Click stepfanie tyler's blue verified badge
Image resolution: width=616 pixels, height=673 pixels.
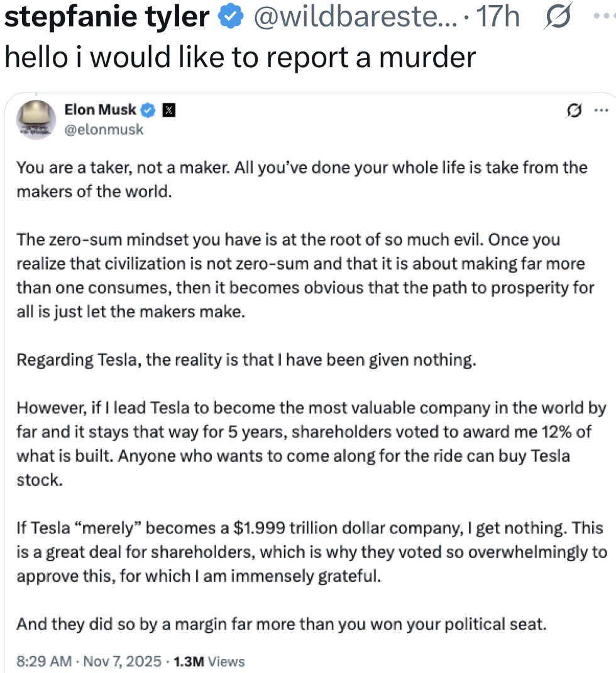tap(229, 18)
